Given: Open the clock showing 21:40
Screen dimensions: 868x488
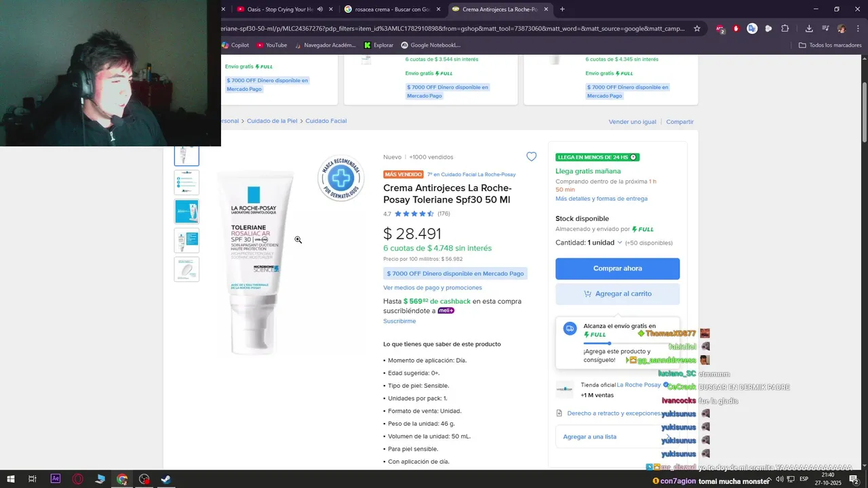Looking at the screenshot, I should coord(829,479).
